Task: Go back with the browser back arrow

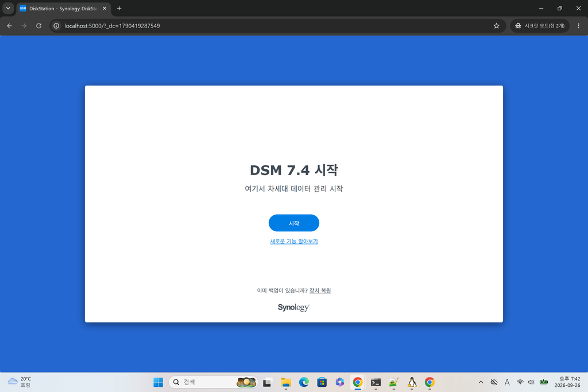Action: [x=9, y=26]
